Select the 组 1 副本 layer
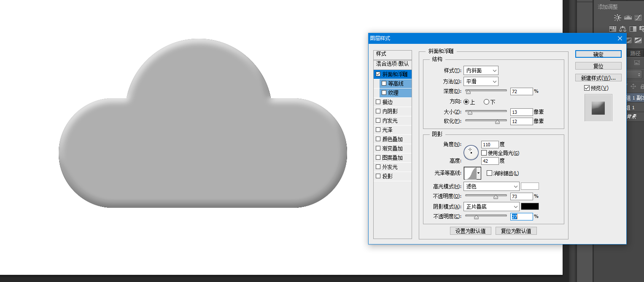The image size is (644, 282). pyautogui.click(x=634, y=98)
